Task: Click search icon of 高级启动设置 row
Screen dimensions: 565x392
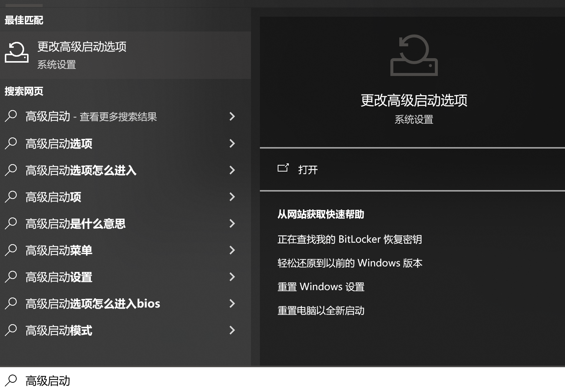Action: 11,276
